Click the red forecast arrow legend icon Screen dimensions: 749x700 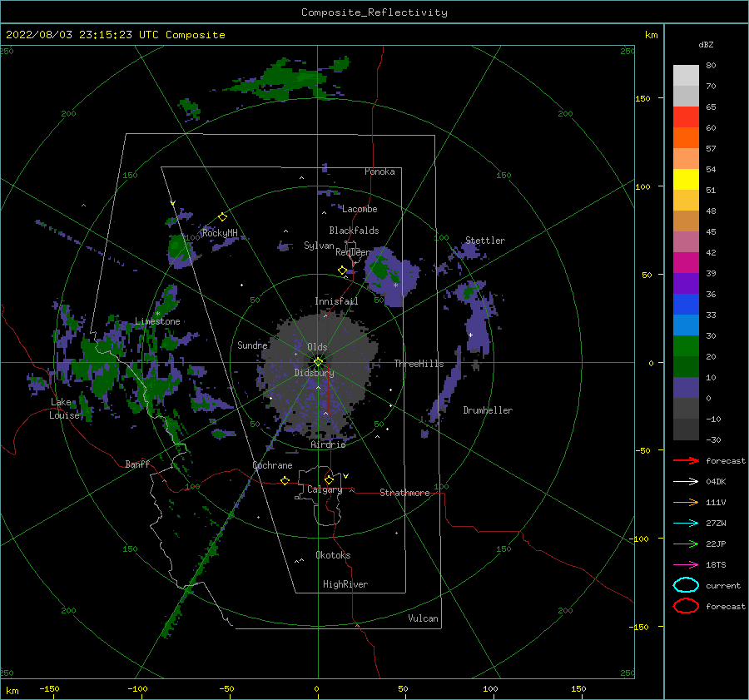(x=686, y=460)
